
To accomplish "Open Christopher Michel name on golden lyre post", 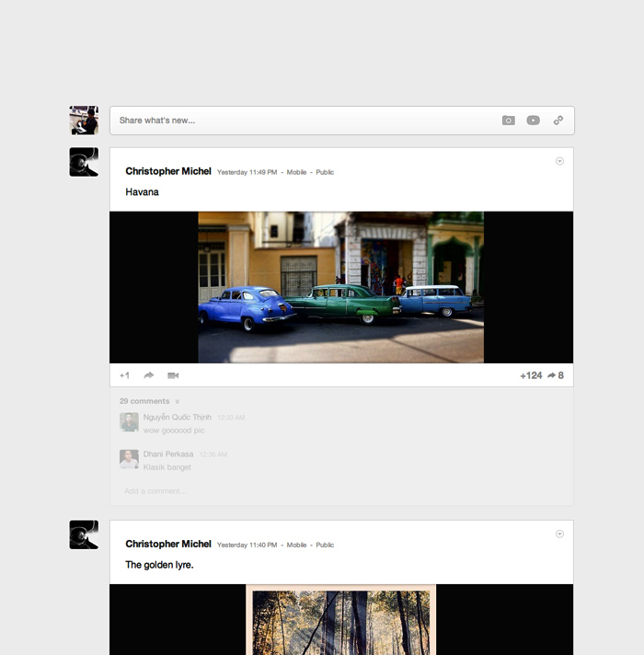I will [x=168, y=544].
